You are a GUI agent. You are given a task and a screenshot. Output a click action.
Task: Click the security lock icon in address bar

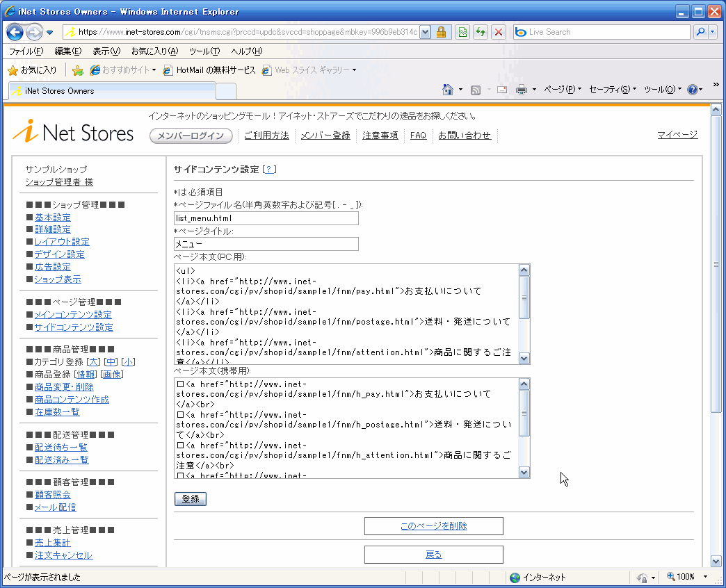point(441,32)
